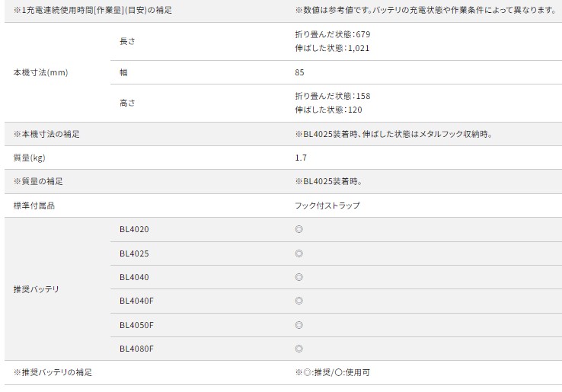Click the 推奨バッテリ row header
The image size is (562, 392).
coord(36,289)
